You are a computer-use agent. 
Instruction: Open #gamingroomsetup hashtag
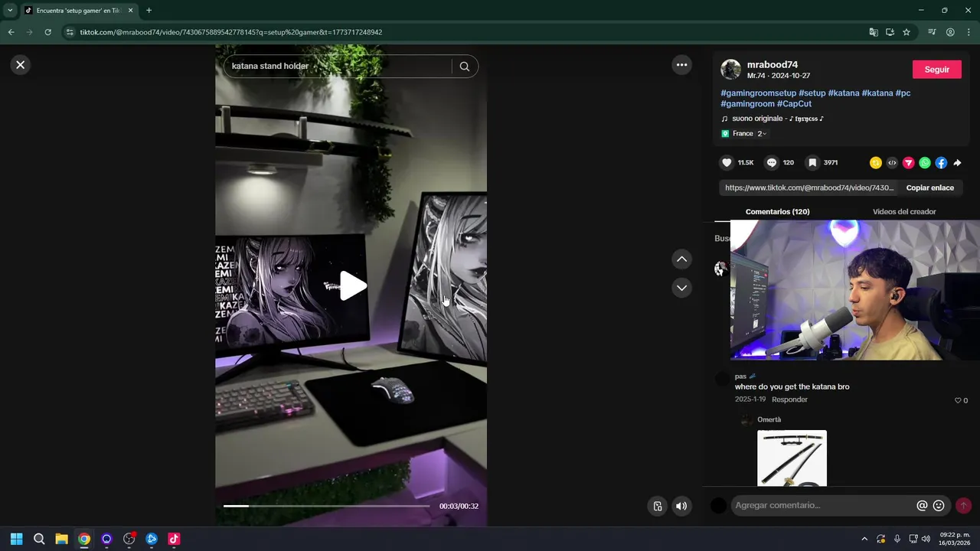759,93
